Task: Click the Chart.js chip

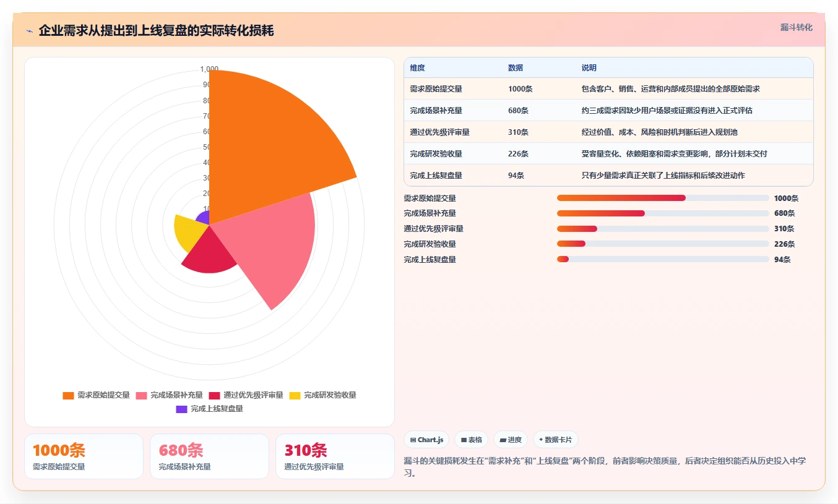Action: pyautogui.click(x=426, y=440)
